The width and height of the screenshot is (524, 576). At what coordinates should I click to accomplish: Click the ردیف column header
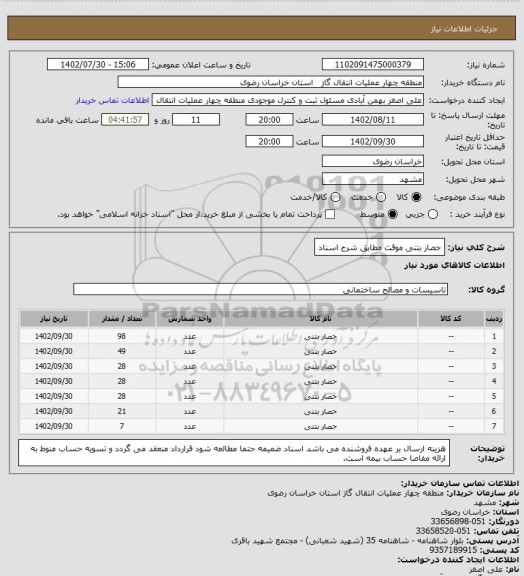coord(494,318)
